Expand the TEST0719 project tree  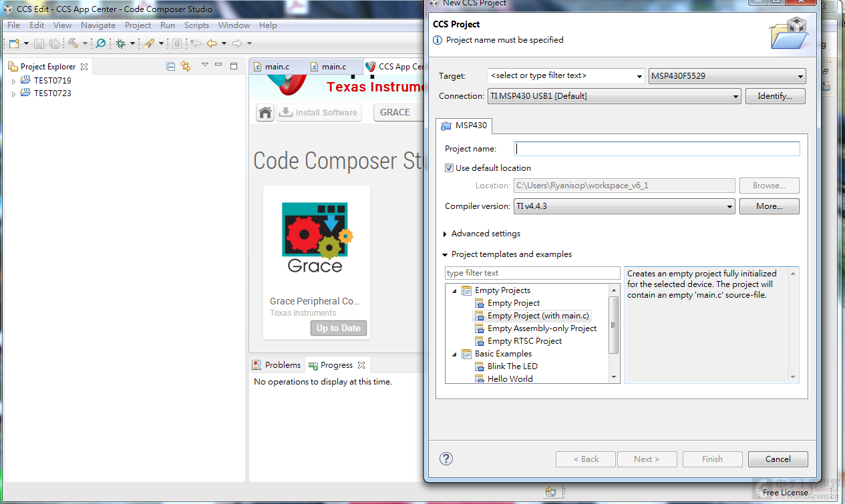13,81
